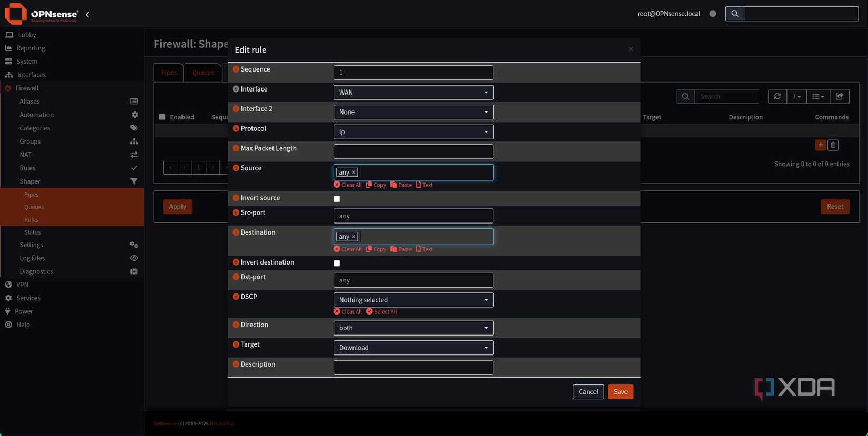Click the search magnifier icon in top bar
The width and height of the screenshot is (868, 436).
pos(734,14)
